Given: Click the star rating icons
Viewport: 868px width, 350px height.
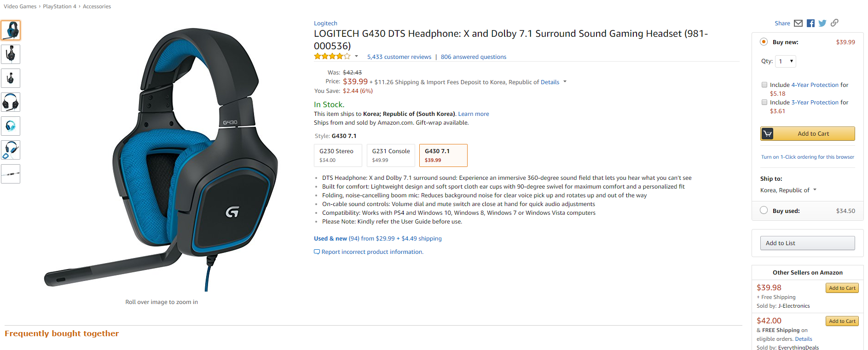Looking at the screenshot, I should [x=332, y=57].
